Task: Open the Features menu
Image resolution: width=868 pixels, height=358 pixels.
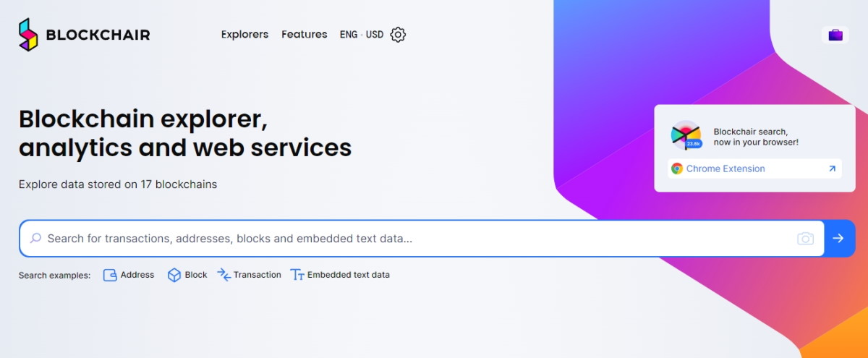Action: pyautogui.click(x=304, y=34)
